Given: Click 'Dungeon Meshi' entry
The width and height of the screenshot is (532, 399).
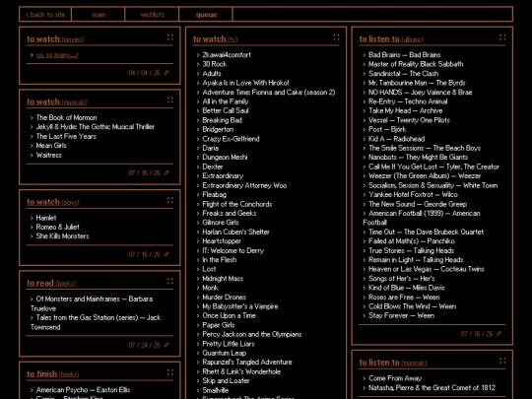Looking at the screenshot, I should (225, 157).
